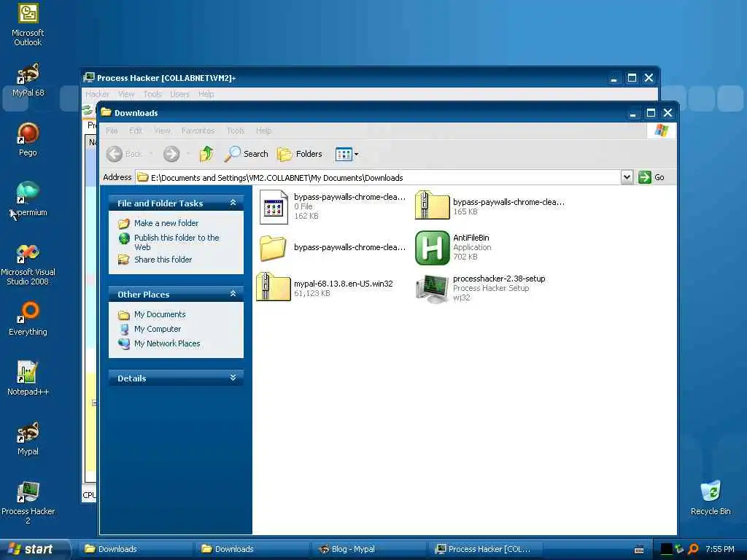Click Make a new folder link
This screenshot has width=747, height=560.
166,223
